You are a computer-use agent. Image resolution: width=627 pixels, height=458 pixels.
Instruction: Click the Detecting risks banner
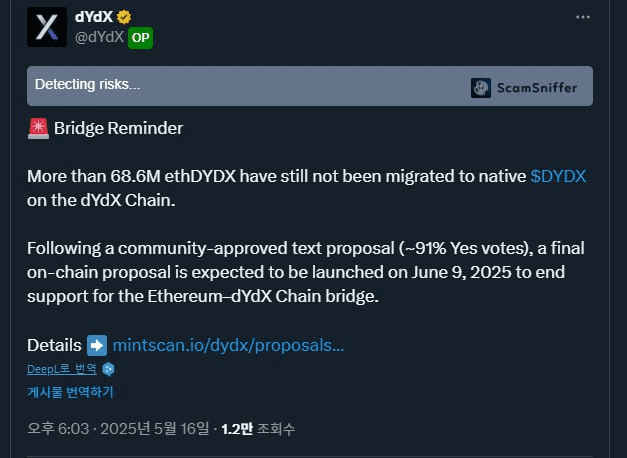point(310,86)
